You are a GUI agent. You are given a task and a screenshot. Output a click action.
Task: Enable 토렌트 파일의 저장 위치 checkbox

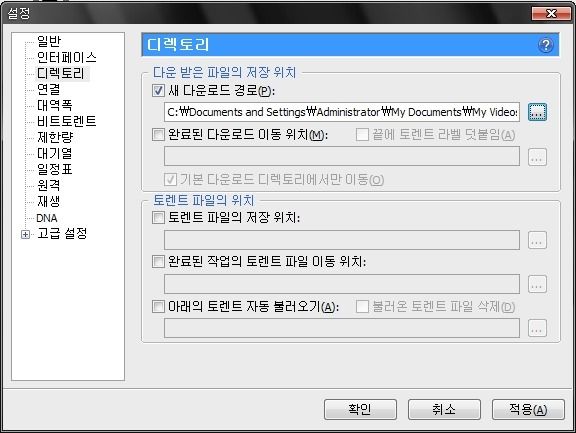click(x=158, y=217)
